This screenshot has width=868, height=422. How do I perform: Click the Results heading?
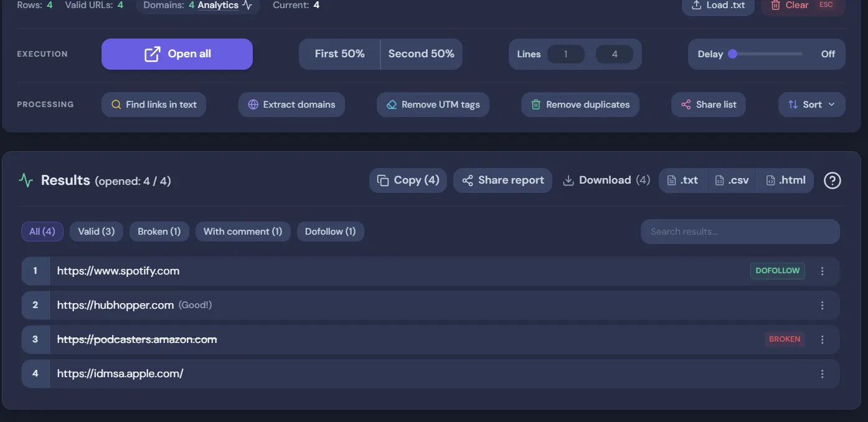click(65, 181)
